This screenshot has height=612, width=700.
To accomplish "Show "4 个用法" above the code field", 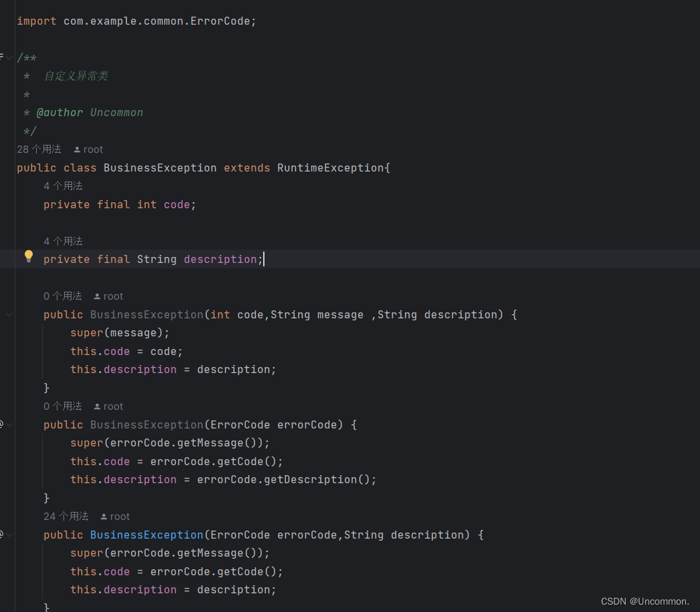I will (63, 186).
